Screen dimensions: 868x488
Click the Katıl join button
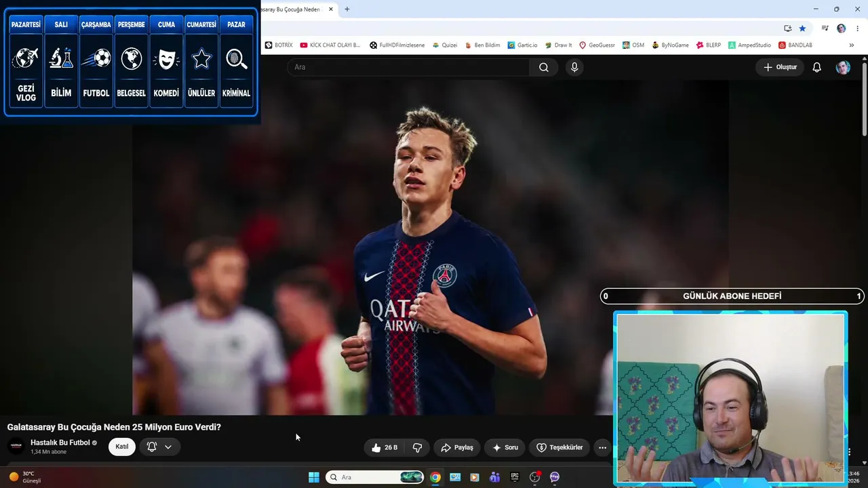122,447
